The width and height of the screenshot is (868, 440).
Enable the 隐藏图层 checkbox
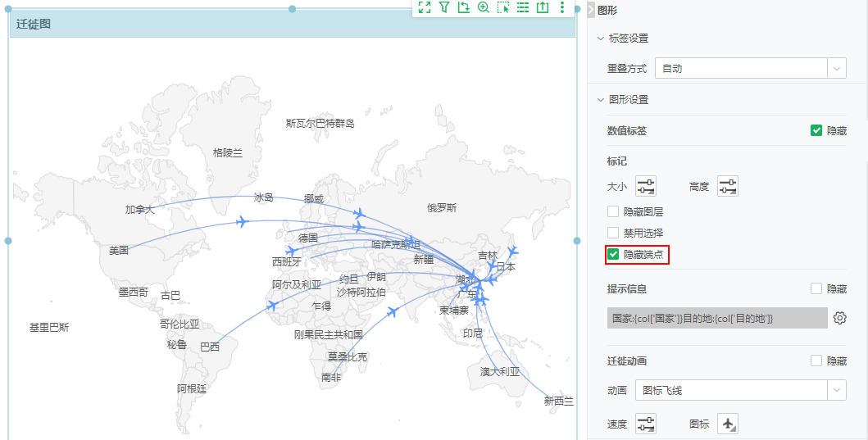[x=613, y=211]
